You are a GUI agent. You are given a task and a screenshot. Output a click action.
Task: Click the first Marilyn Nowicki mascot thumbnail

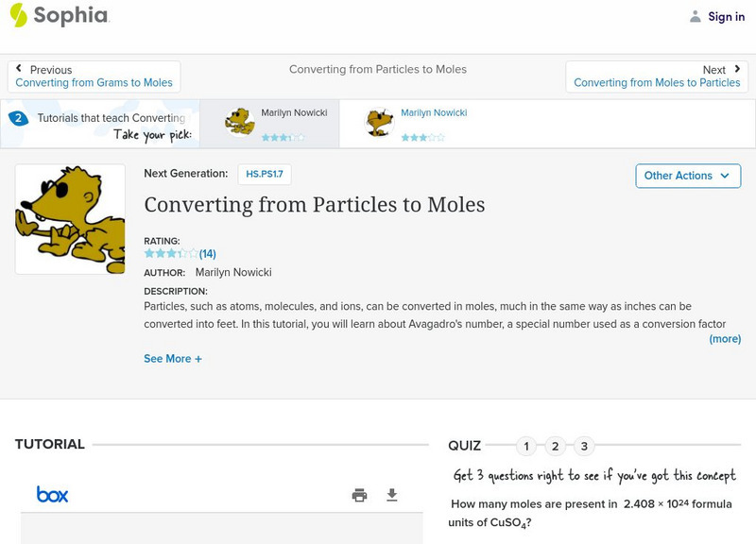[x=240, y=123]
